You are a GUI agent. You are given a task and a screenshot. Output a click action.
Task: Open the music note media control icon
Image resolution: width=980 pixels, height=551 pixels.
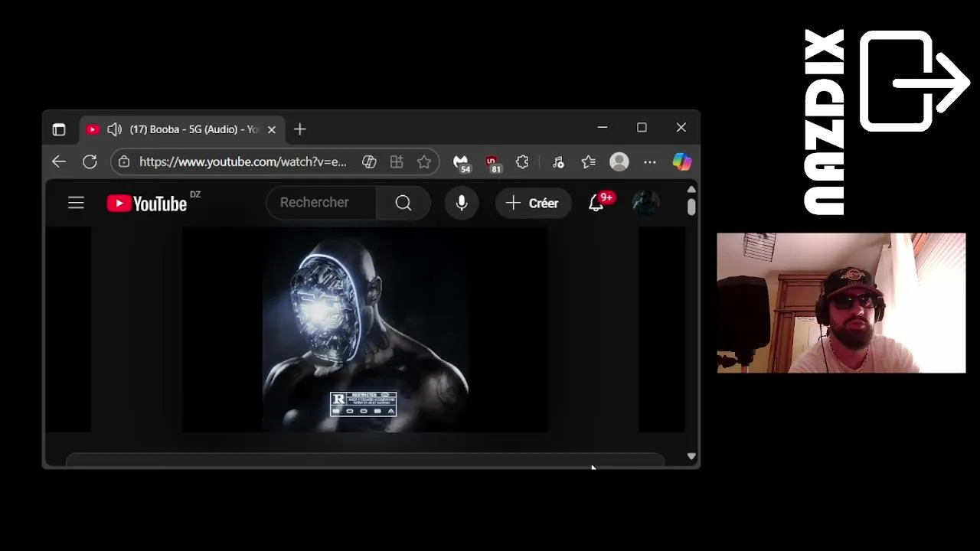(x=558, y=161)
